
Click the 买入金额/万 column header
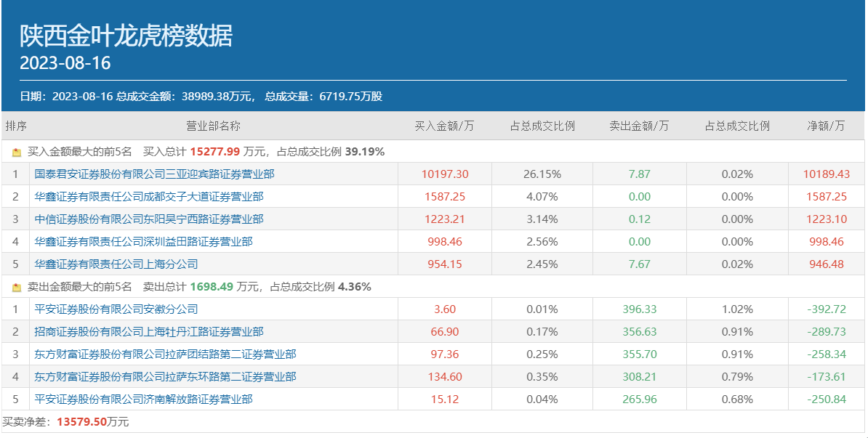click(444, 126)
